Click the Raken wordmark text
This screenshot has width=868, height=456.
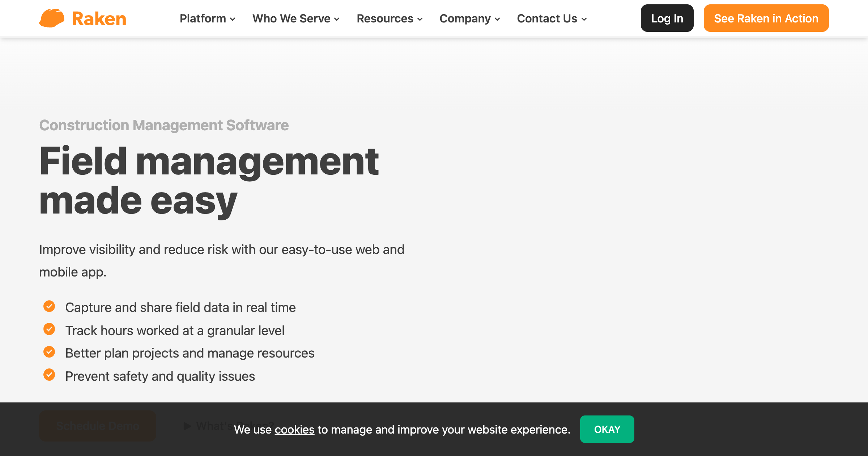(x=99, y=18)
